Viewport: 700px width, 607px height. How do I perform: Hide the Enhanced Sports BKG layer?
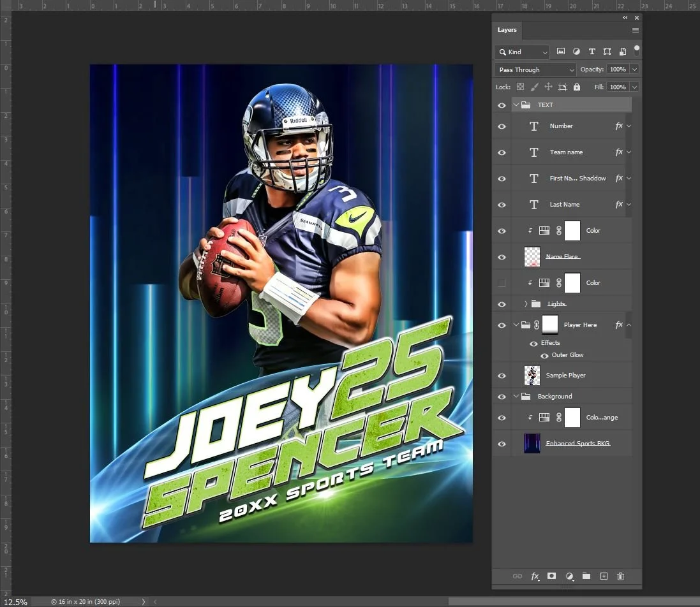(x=502, y=444)
